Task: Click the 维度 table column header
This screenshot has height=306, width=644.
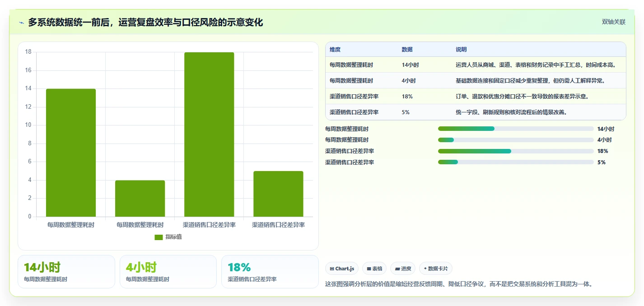Action: (x=335, y=50)
